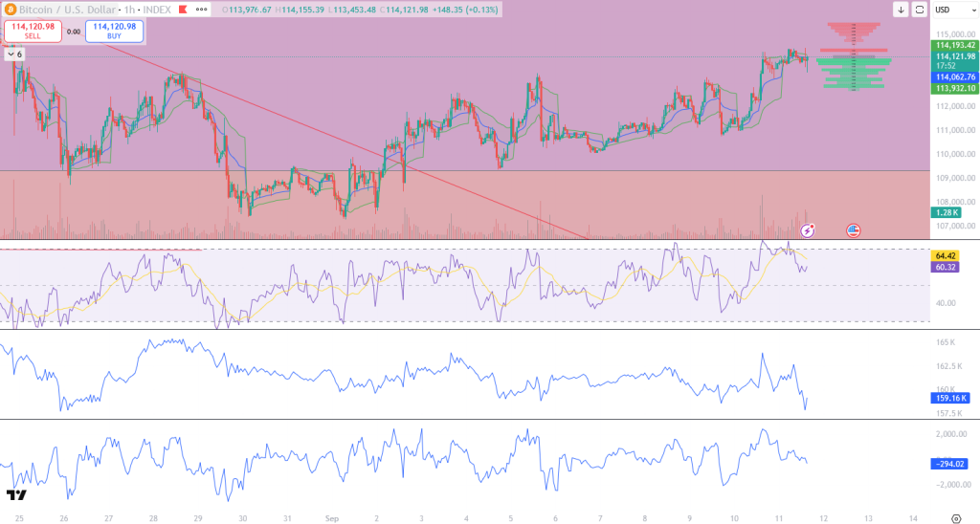Click the green 113,932.10 price label

[x=955, y=88]
